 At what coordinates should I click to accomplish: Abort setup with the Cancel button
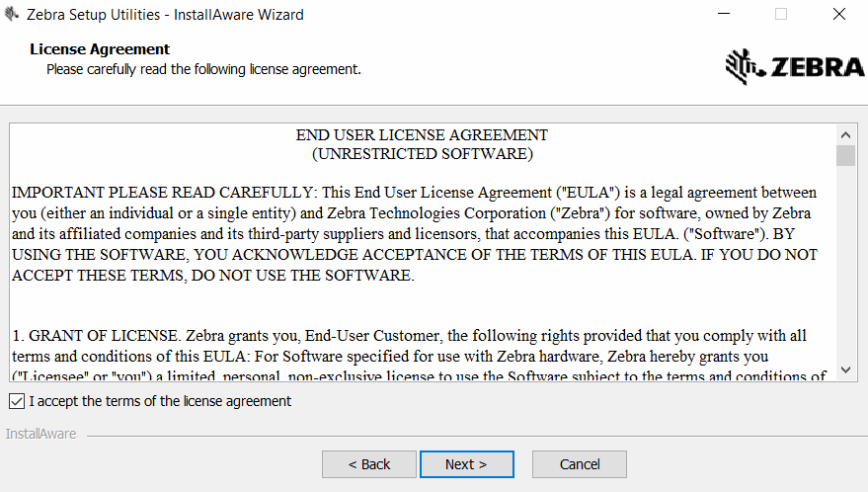pos(580,464)
